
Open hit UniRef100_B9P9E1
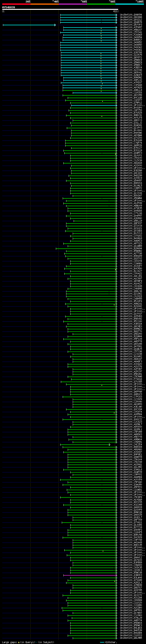point(131,454)
